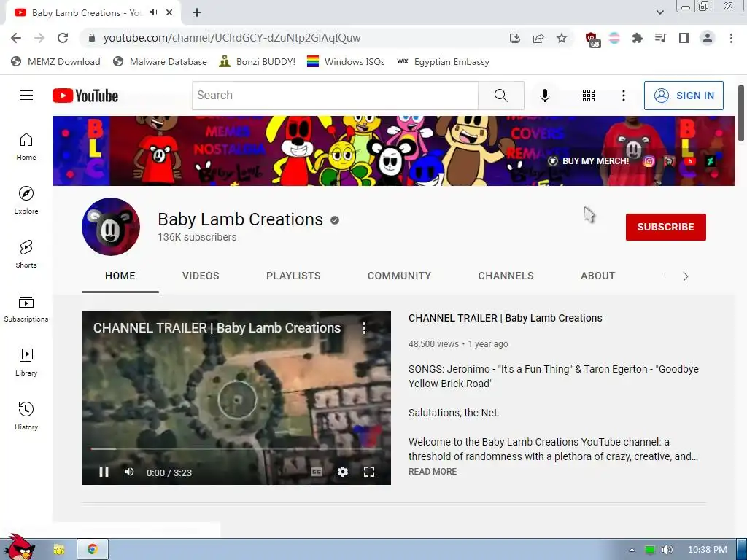Open the YouTube apps grid icon
This screenshot has width=747, height=560.
(589, 96)
